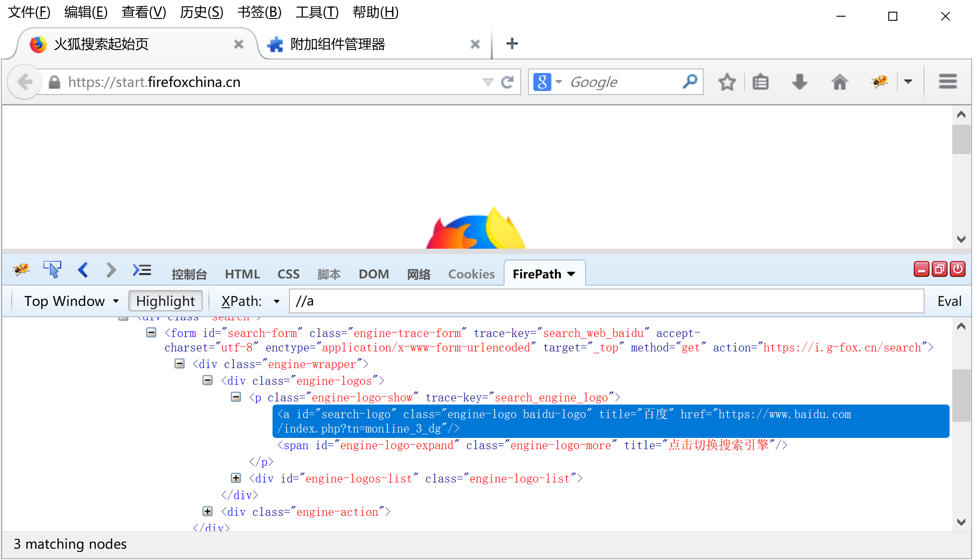Expand the engine-action div node
The image size is (973, 560).
coord(207,511)
